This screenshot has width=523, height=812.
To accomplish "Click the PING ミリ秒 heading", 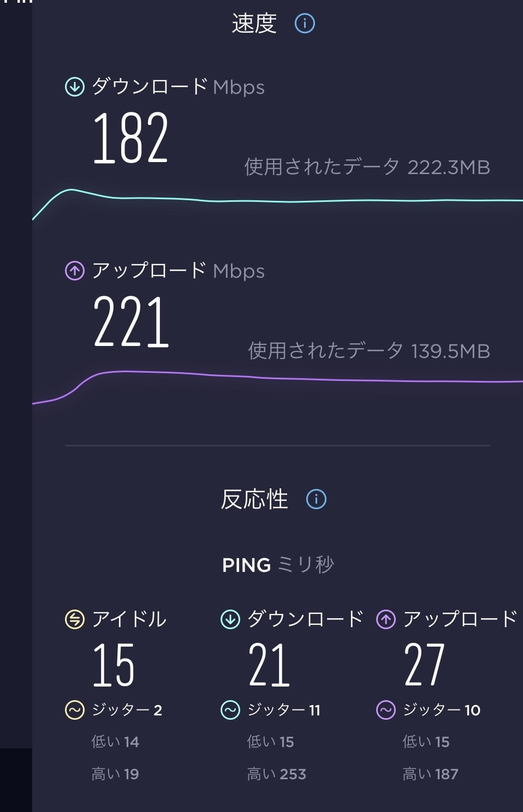I will (278, 565).
